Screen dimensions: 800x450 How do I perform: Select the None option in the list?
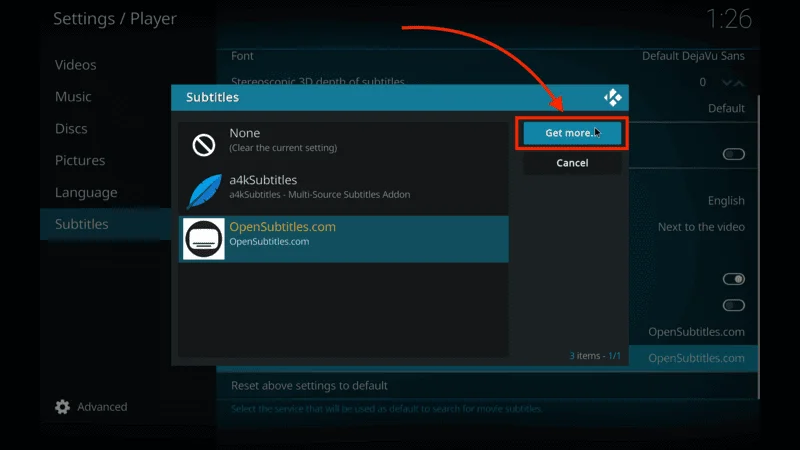(x=343, y=145)
